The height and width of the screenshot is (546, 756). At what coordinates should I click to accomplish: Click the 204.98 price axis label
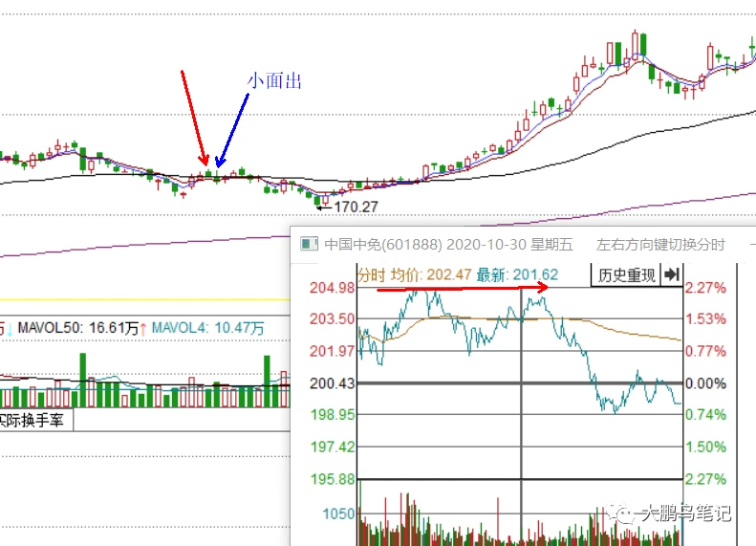(x=332, y=288)
